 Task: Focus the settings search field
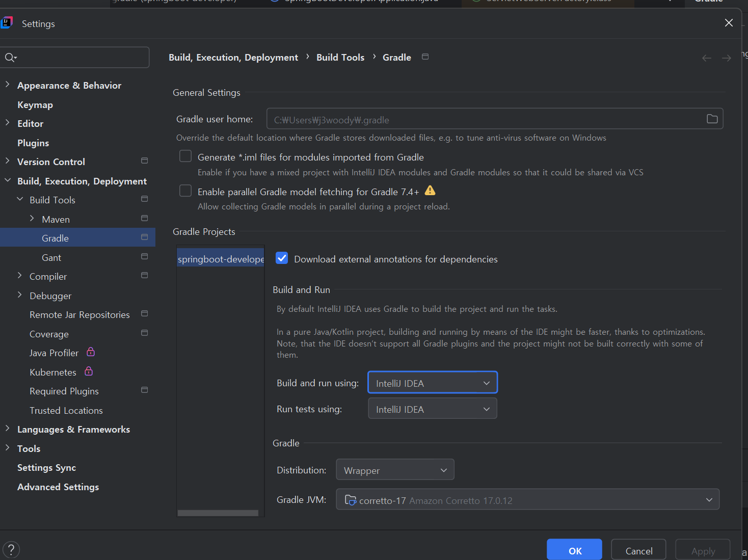point(75,57)
